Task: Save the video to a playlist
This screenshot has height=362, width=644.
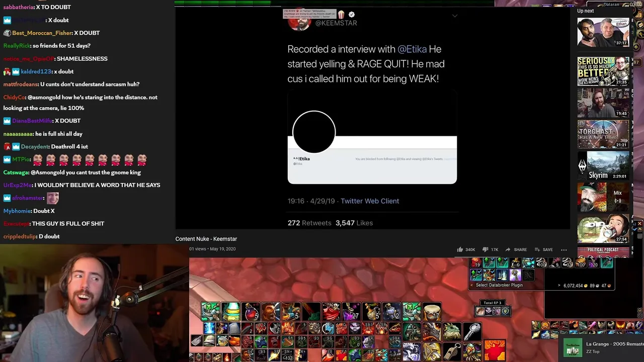Action: click(543, 249)
